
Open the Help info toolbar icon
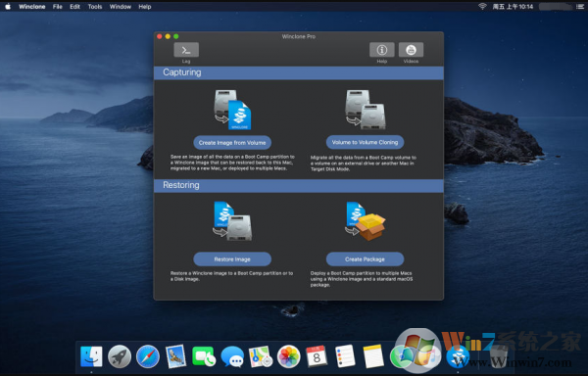(x=382, y=50)
